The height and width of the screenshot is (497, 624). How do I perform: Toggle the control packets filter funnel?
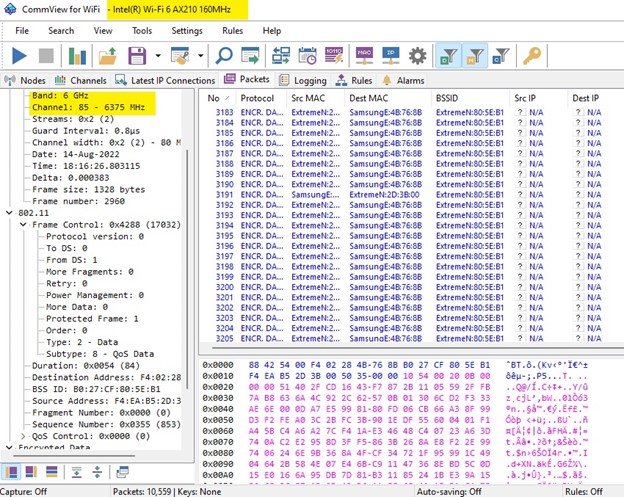pyautogui.click(x=501, y=56)
